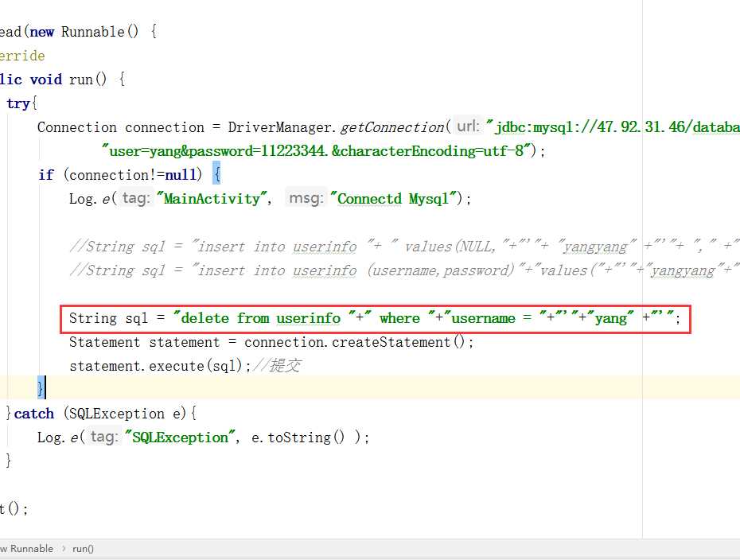Viewport: 740px width, 560px height.
Task: Click the string "user=yang&password=11223344.&characterEncoding=utf-8"
Action: (x=317, y=151)
